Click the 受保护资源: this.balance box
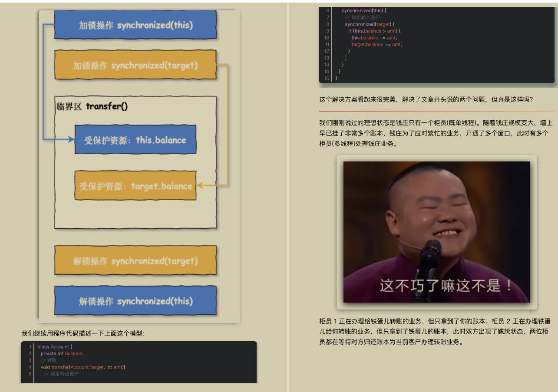Screen dimensions: 558x392 tap(135, 139)
